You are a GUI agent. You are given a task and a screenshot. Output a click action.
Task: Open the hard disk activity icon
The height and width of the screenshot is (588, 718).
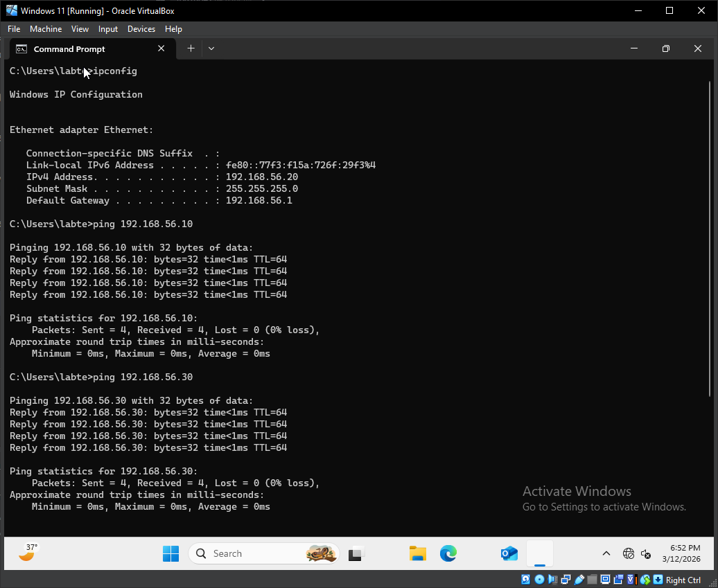coord(525,580)
